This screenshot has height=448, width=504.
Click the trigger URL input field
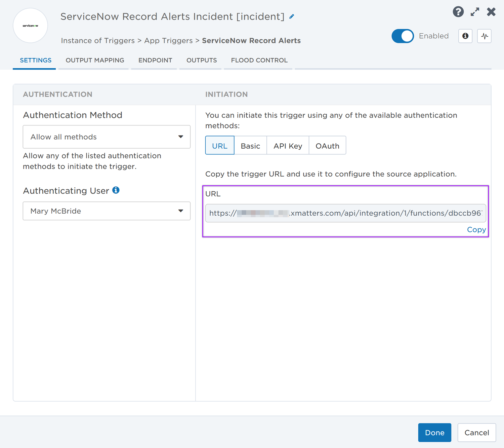click(x=346, y=213)
